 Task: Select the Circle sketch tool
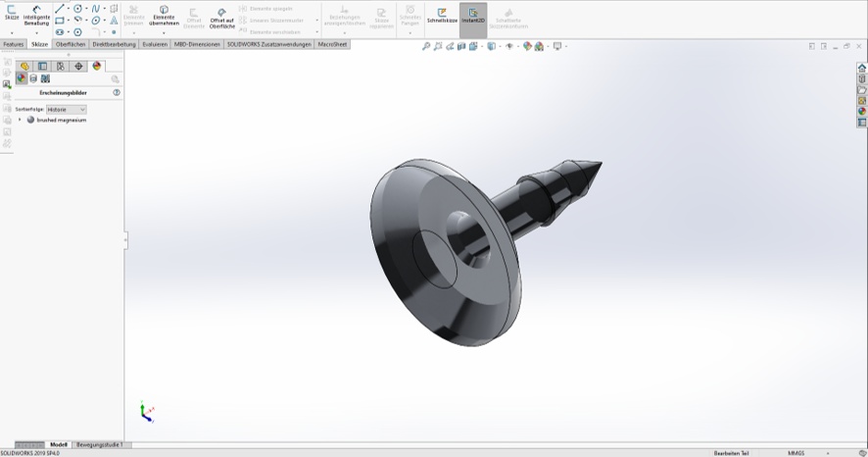pyautogui.click(x=77, y=8)
